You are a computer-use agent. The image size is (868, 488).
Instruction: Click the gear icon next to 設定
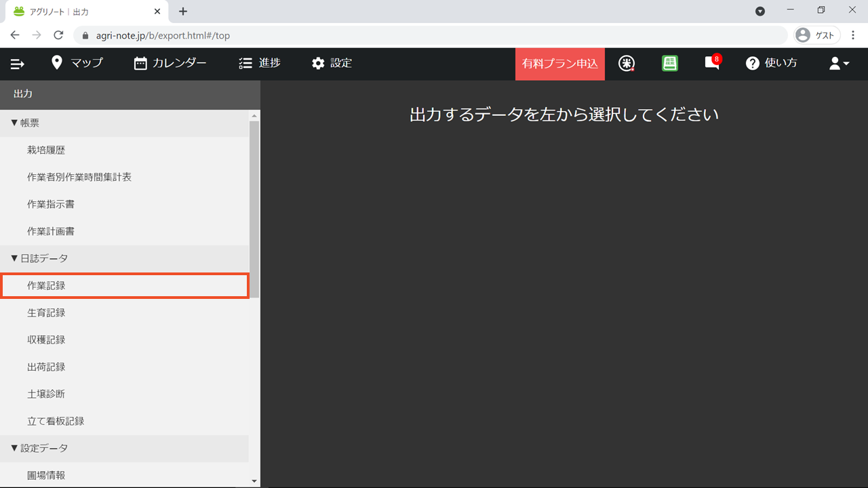[x=318, y=63]
